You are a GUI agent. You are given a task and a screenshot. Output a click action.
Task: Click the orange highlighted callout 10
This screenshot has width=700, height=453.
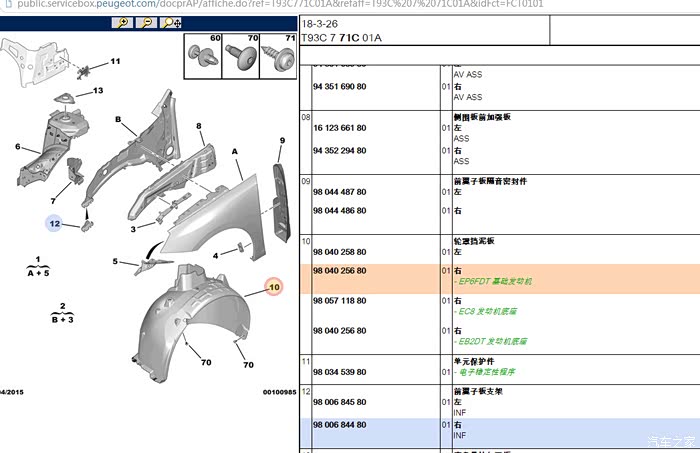click(x=274, y=287)
